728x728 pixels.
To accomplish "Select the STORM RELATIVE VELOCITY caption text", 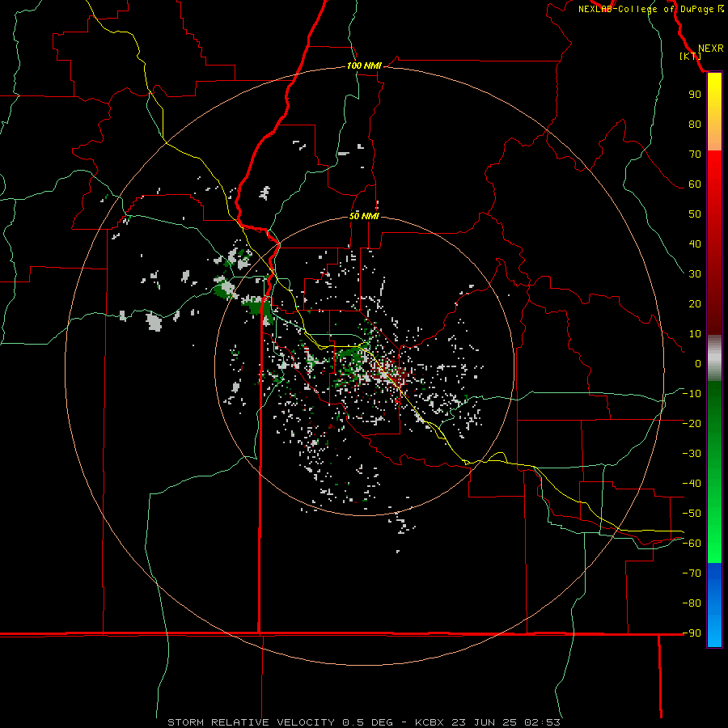I will (x=251, y=722).
